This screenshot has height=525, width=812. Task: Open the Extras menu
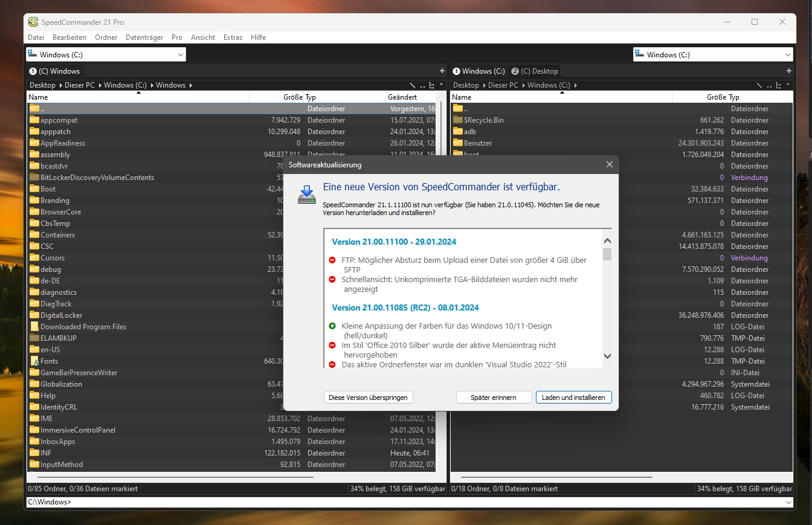(x=233, y=37)
